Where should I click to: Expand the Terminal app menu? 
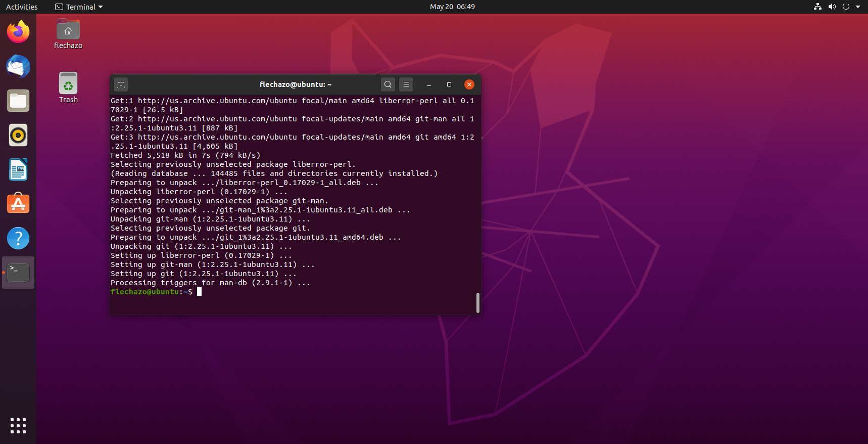79,7
